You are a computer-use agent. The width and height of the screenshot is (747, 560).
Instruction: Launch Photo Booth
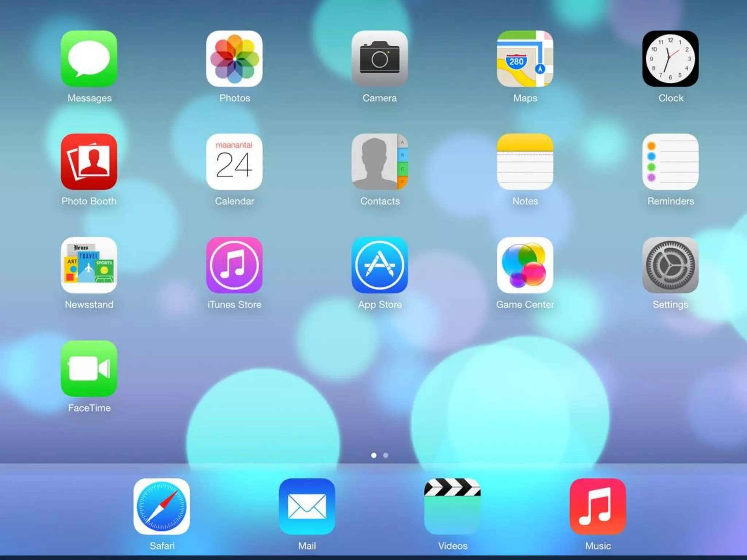click(x=89, y=162)
